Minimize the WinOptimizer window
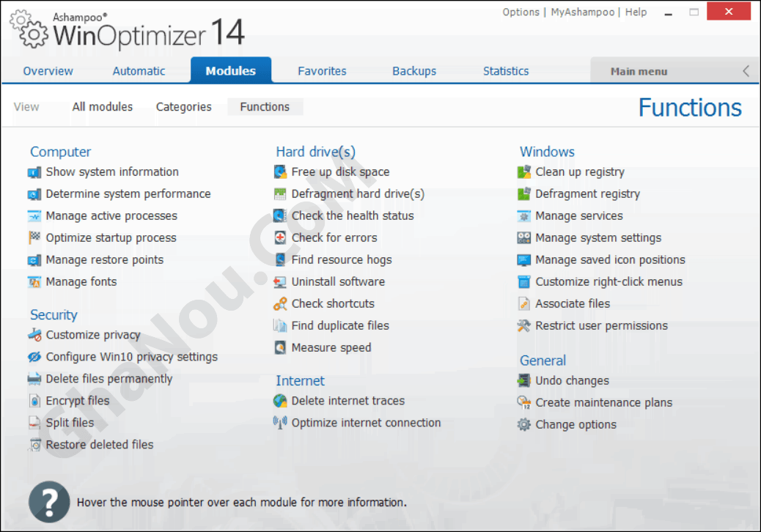This screenshot has width=761, height=532. 669,12
